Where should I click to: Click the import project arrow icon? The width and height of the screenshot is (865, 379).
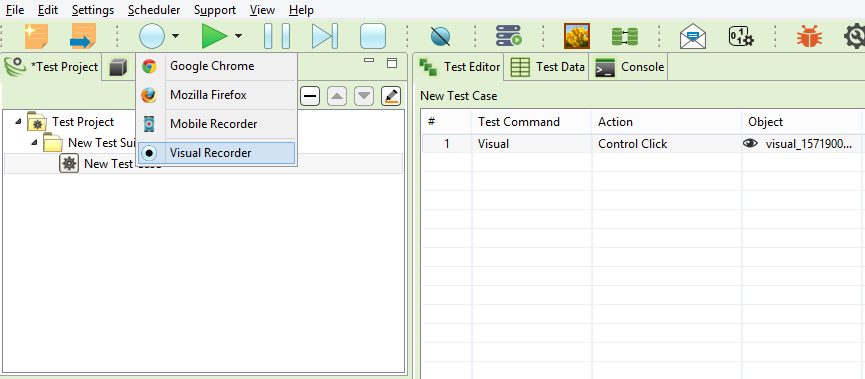click(x=83, y=36)
